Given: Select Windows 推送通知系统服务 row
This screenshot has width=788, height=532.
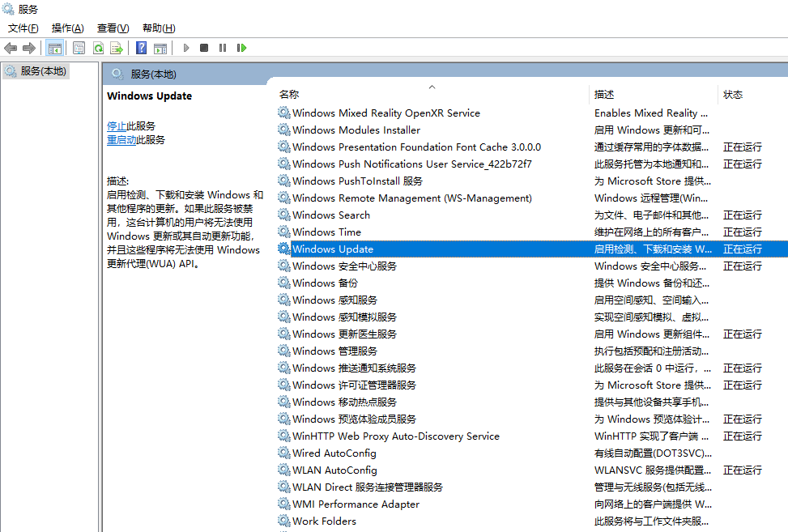Looking at the screenshot, I should point(532,368).
